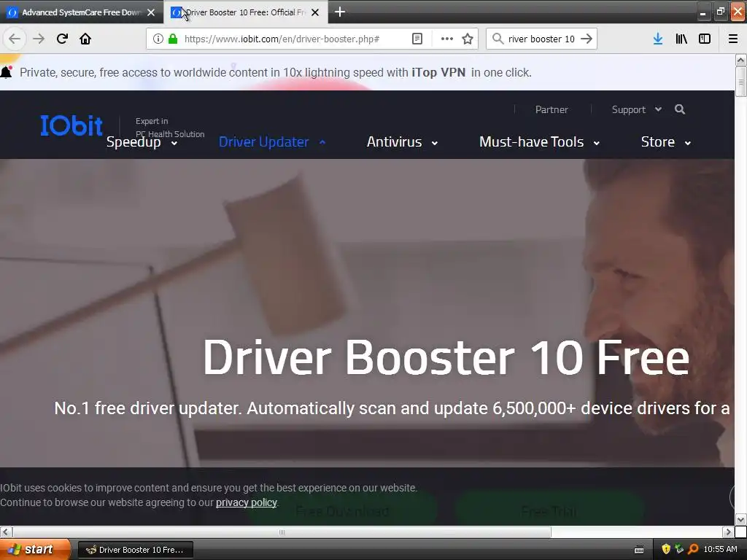
Task: Expand the Support dropdown
Action: [x=636, y=109]
